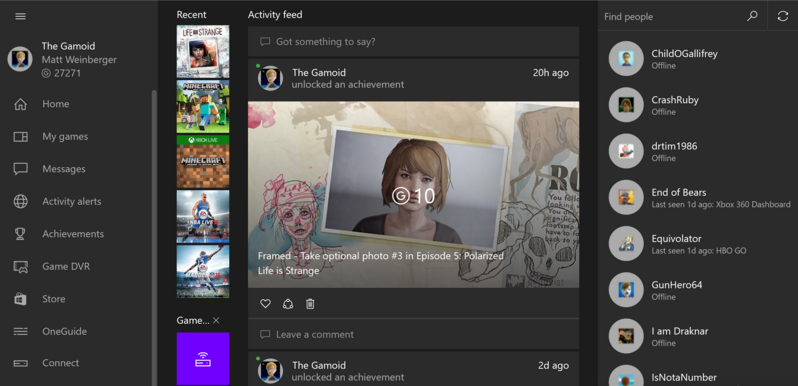Open the Madden recent game tile
The width and height of the screenshot is (798, 386).
(203, 271)
